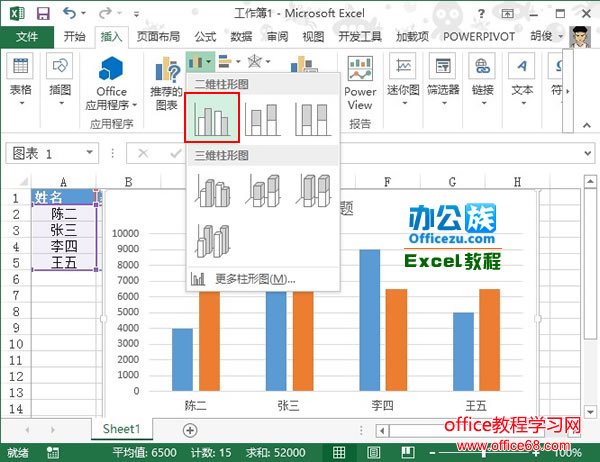This screenshot has height=462, width=600.
Task: Open 筛选器 filters group
Action: (443, 79)
